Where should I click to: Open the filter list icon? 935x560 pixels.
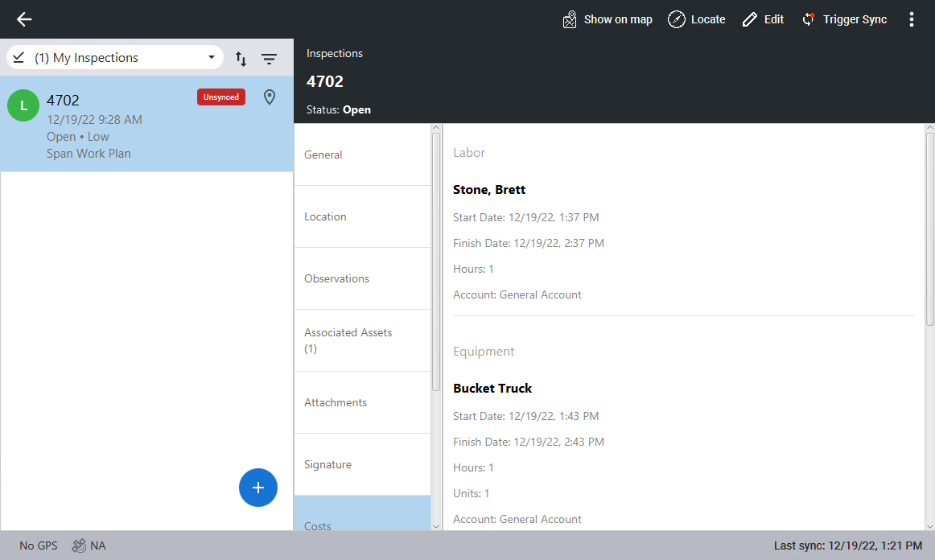tap(269, 59)
